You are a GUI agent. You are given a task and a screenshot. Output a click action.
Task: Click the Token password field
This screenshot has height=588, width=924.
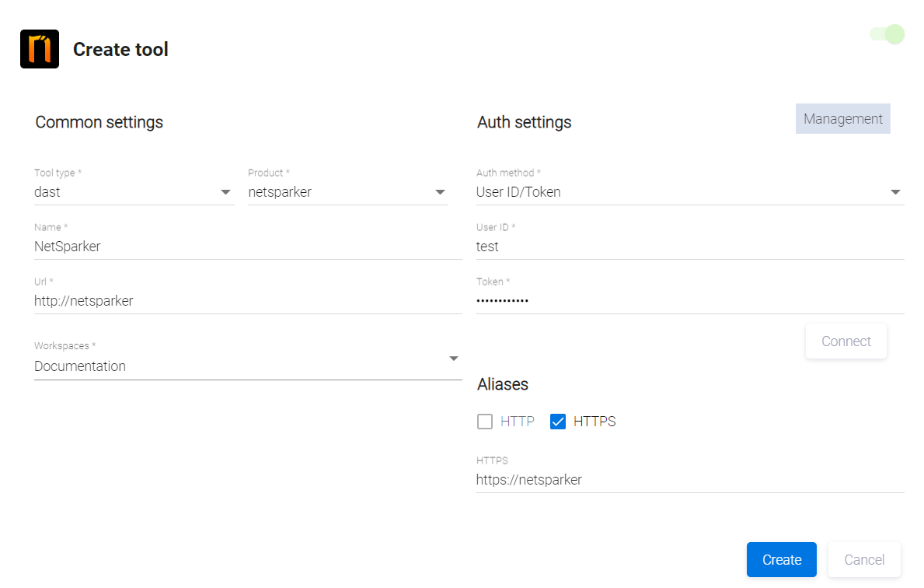689,301
